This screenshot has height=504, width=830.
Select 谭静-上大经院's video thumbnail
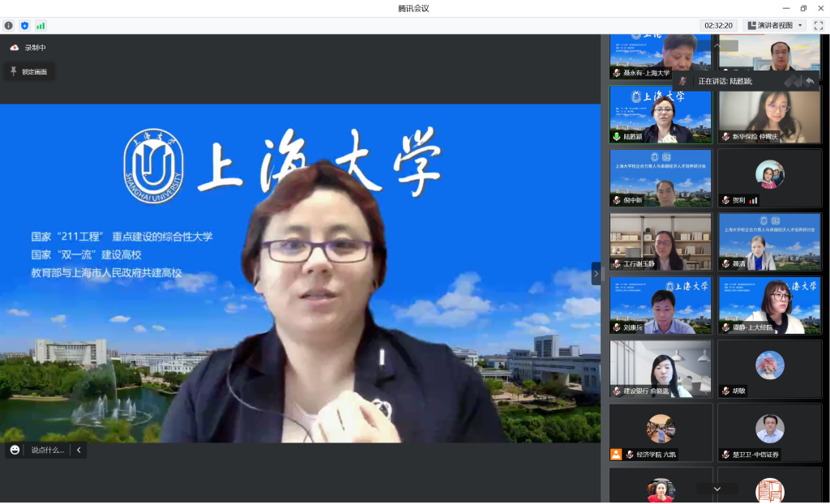click(770, 305)
